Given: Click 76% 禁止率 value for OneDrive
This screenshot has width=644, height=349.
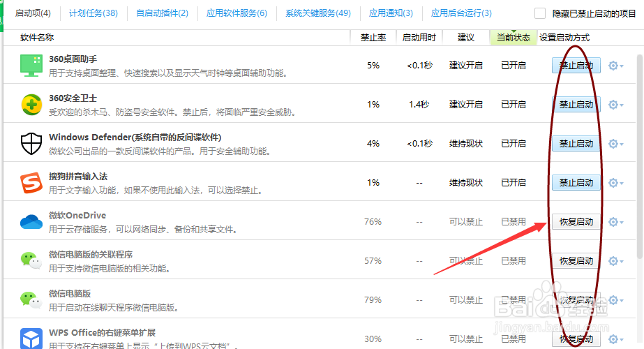Looking at the screenshot, I should 373,221.
